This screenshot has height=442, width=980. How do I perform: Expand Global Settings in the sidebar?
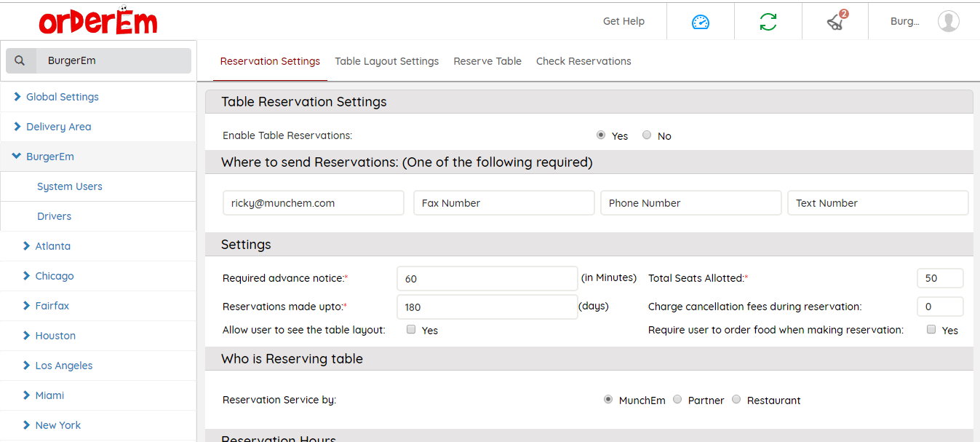[x=62, y=97]
